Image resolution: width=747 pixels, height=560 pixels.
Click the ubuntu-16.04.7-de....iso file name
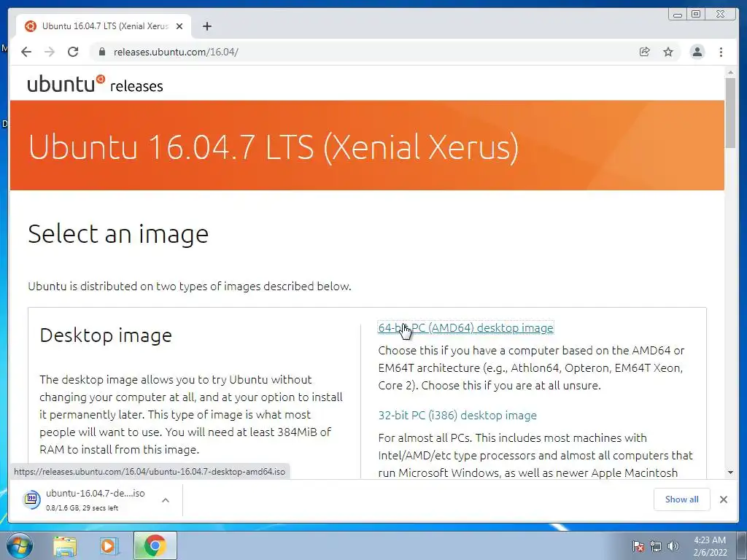pos(96,494)
